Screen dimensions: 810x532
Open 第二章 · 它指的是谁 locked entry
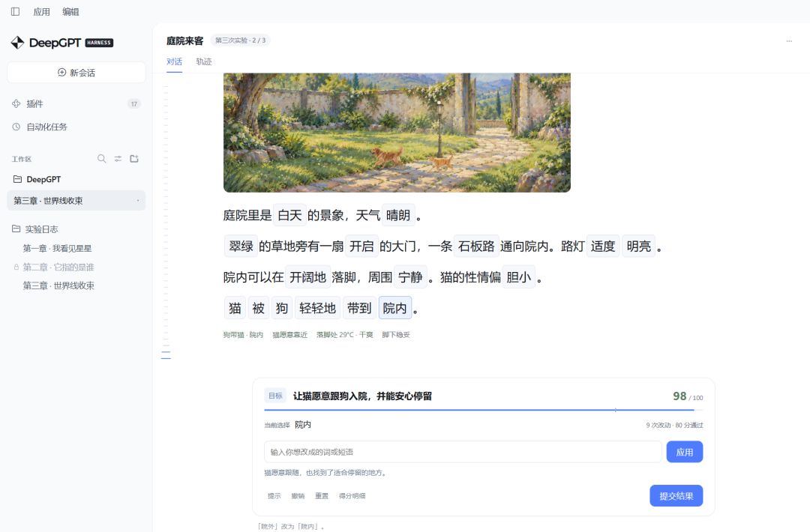[x=58, y=267]
